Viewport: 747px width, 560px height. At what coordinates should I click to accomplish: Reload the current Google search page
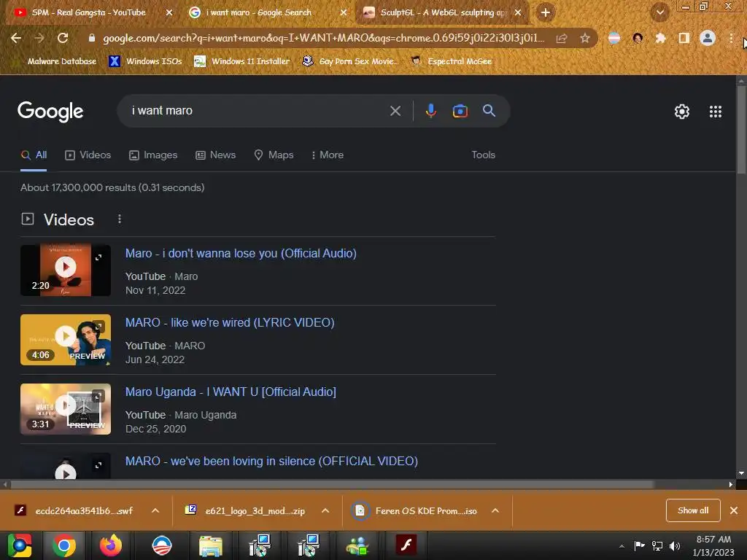[63, 38]
